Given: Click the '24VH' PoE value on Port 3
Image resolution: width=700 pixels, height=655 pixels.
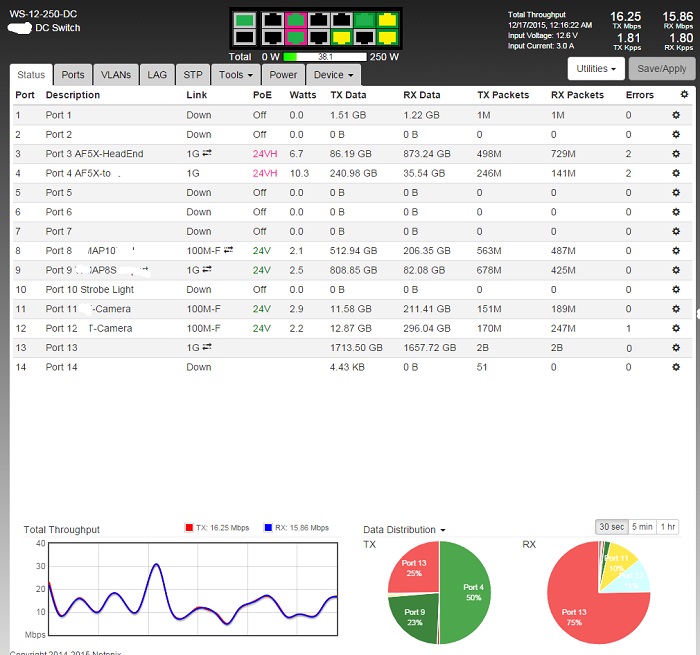Looking at the screenshot, I should click(x=265, y=154).
